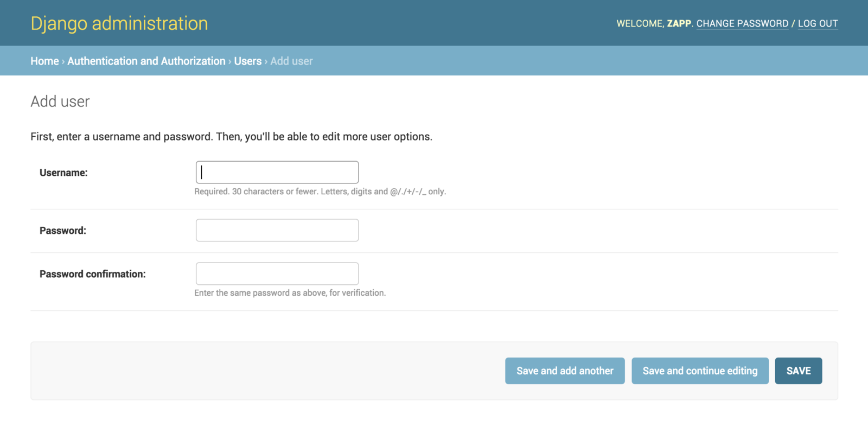Open the Django administration title link
This screenshot has width=868, height=433.
[x=119, y=23]
